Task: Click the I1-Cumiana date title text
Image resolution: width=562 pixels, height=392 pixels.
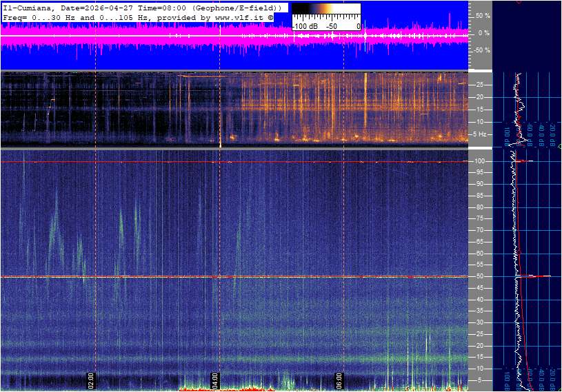Action: (x=141, y=7)
